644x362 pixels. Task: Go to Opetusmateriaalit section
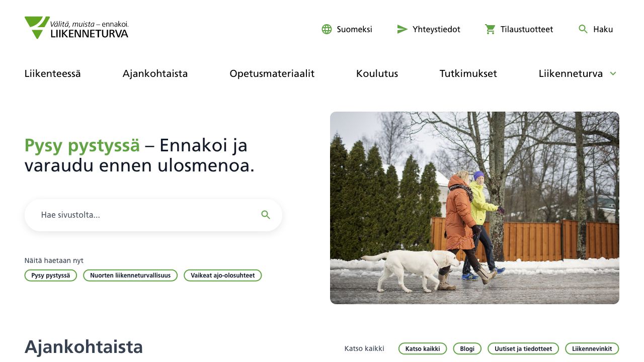pos(272,73)
